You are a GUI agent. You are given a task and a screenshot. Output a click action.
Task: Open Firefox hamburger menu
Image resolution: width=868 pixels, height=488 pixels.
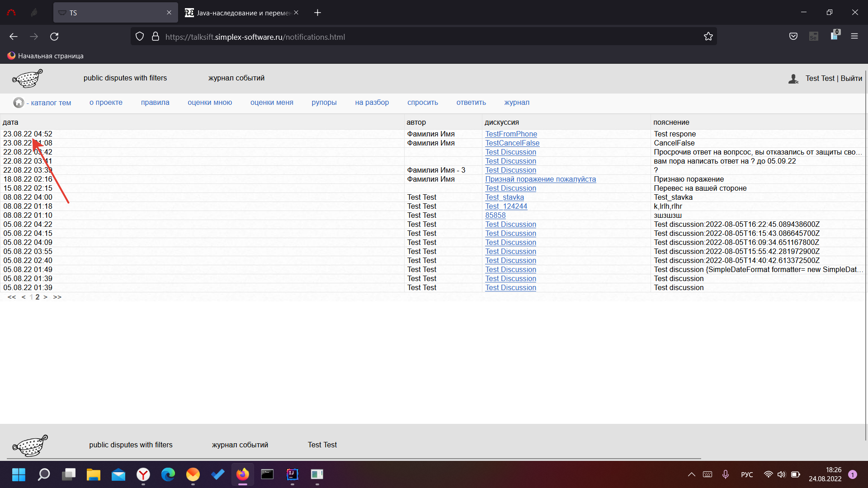click(x=854, y=36)
